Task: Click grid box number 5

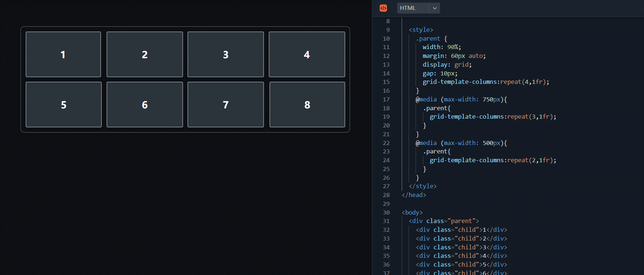Action: pos(64,104)
